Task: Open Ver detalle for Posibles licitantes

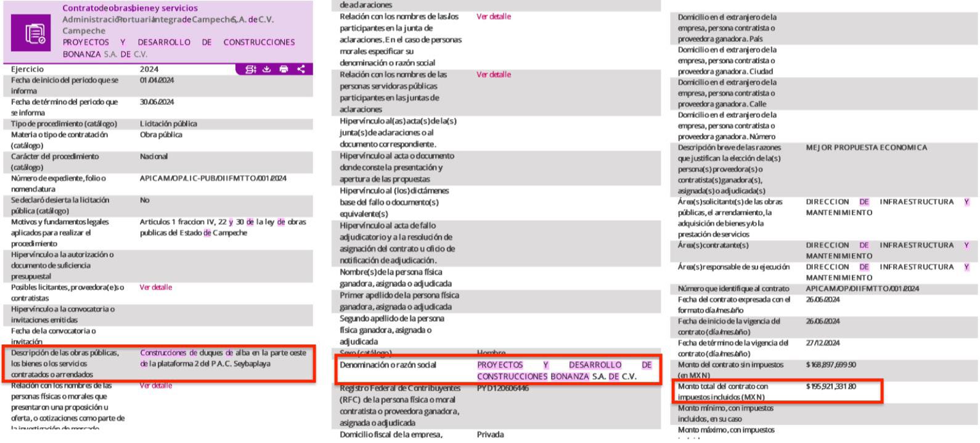Action: 156,287
